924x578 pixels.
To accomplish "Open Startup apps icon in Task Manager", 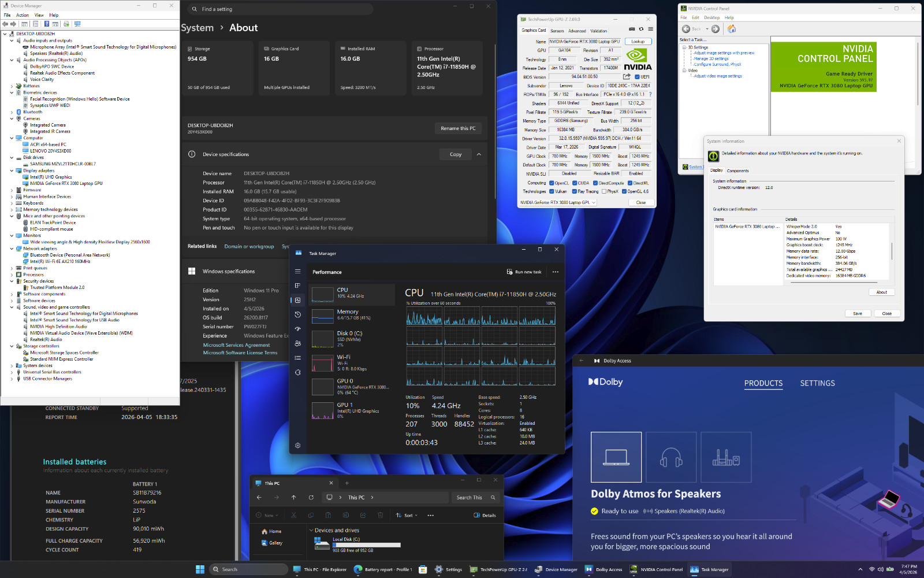I will click(298, 329).
